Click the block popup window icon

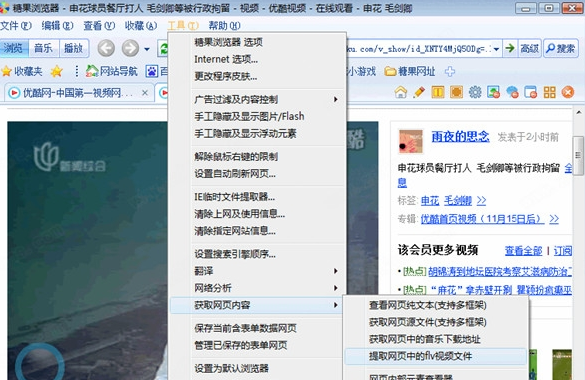click(531, 92)
